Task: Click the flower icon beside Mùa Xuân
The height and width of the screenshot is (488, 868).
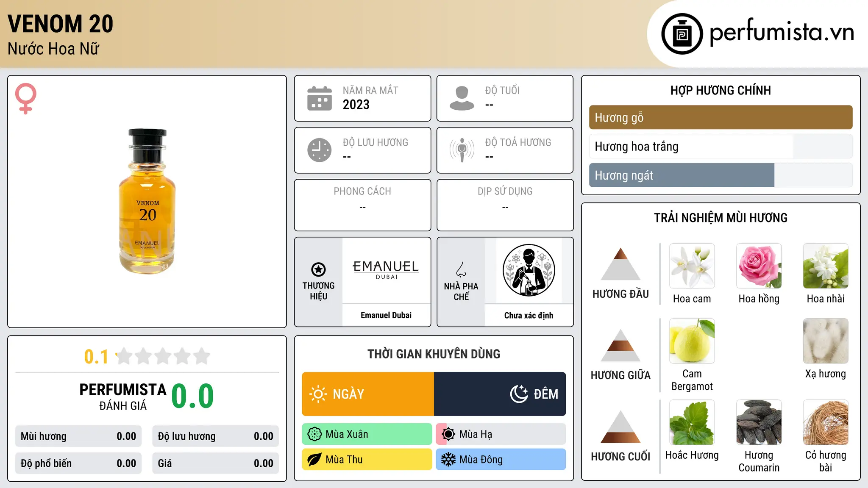Action: pyautogui.click(x=314, y=434)
